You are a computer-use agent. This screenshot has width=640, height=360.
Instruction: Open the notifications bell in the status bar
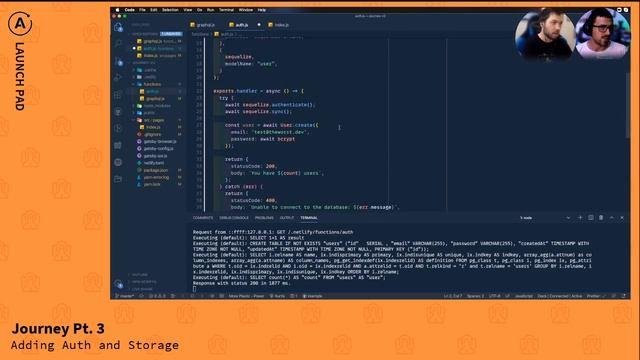tap(623, 296)
